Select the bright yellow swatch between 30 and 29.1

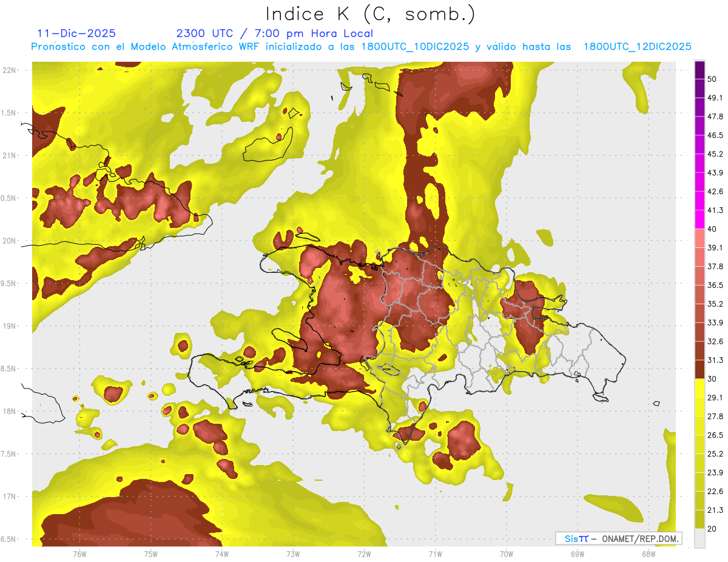click(700, 388)
